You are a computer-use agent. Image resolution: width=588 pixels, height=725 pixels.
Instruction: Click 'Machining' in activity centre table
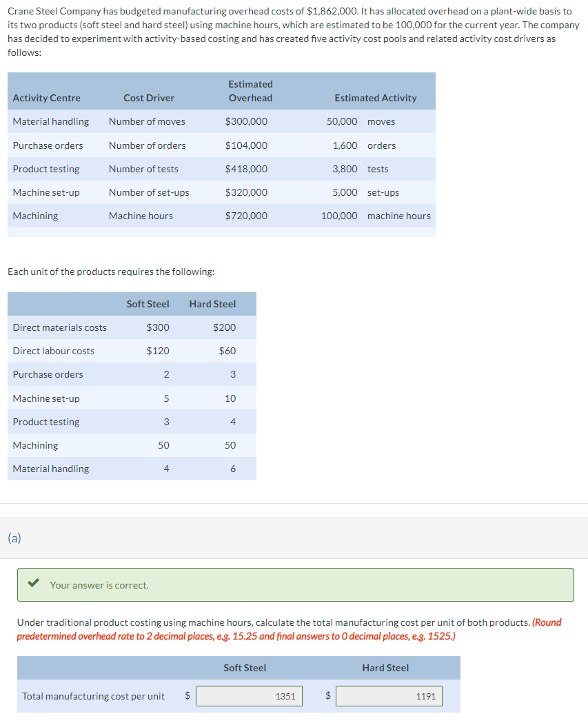pyautogui.click(x=35, y=216)
